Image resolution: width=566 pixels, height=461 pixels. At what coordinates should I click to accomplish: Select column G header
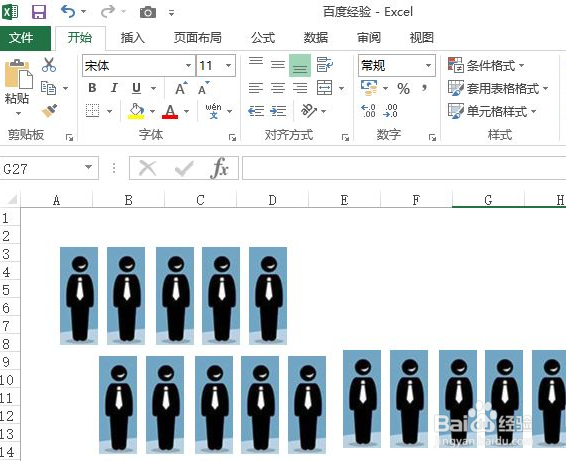(x=488, y=200)
